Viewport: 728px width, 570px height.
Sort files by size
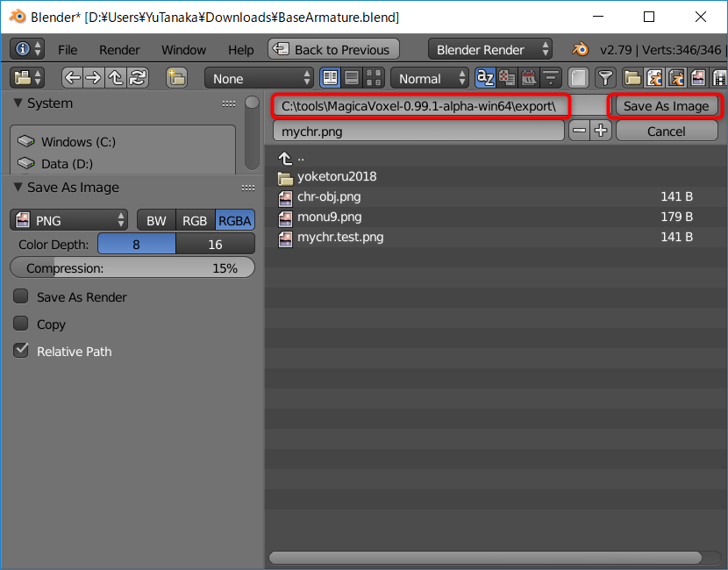click(x=551, y=77)
